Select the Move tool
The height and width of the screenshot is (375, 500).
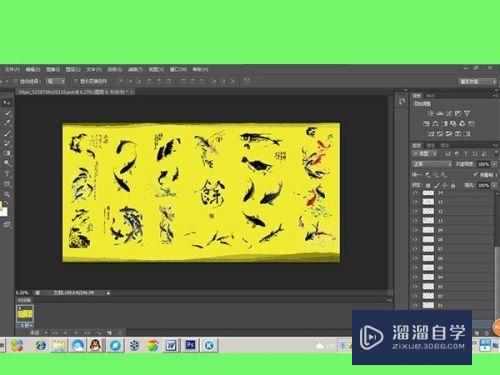click(x=7, y=102)
